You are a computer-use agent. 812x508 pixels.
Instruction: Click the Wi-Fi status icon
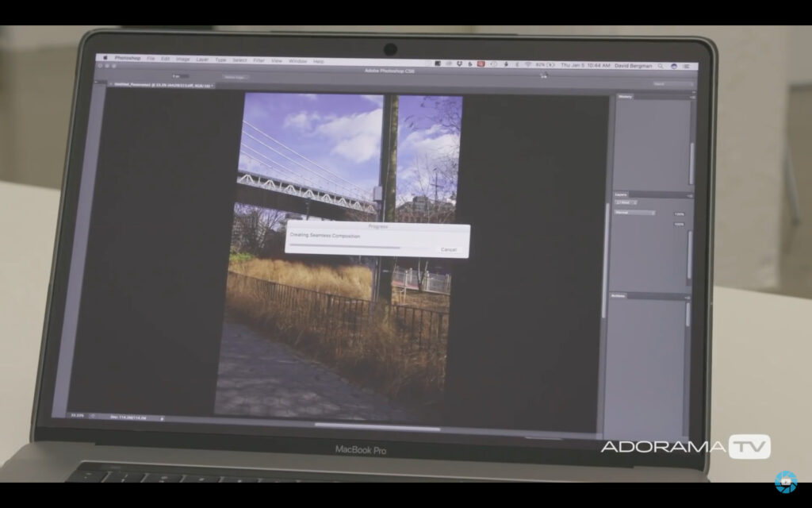(x=528, y=64)
